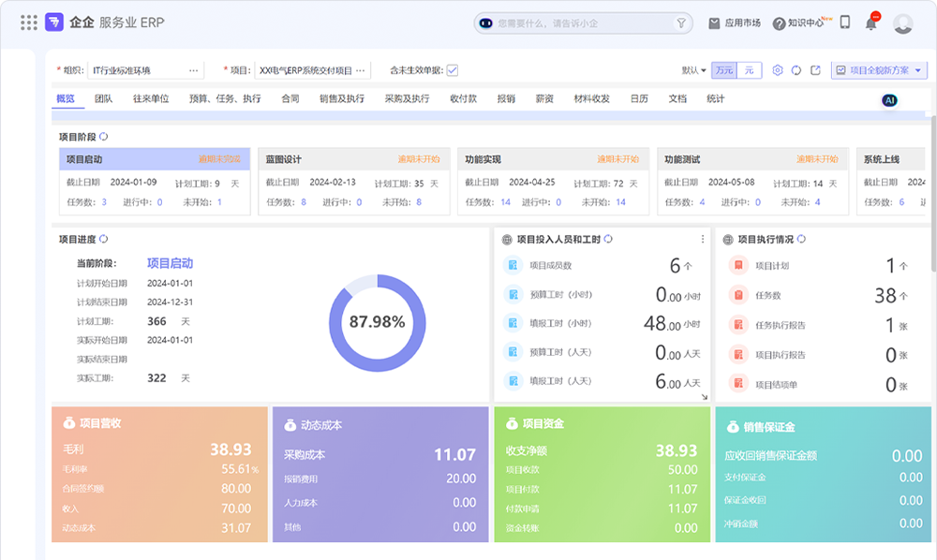
Task: Open the mobile device icon in header
Action: pyautogui.click(x=845, y=22)
